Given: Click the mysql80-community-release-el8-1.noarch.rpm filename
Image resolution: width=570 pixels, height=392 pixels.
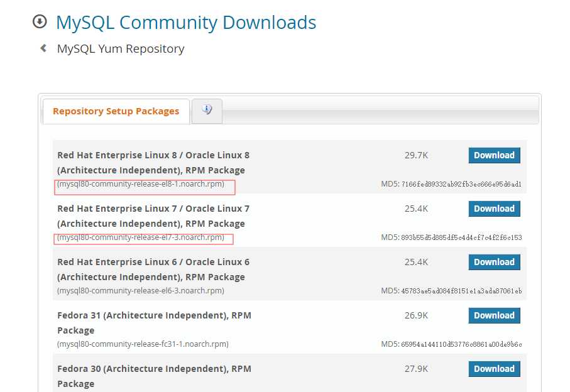Looking at the screenshot, I should pyautogui.click(x=141, y=184).
